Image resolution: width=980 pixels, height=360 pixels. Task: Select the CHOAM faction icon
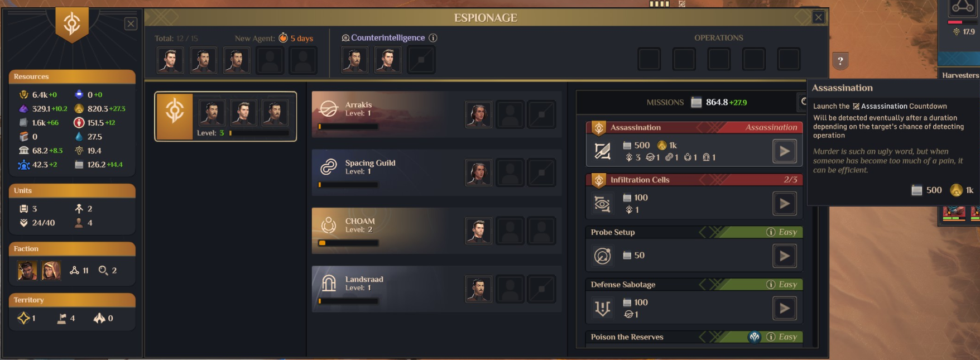(x=329, y=225)
